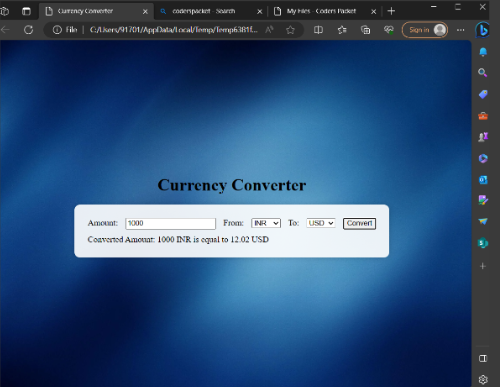Screen dimensions: 500x387
Task: Add a sidebar app with plus icon
Action: point(483,266)
